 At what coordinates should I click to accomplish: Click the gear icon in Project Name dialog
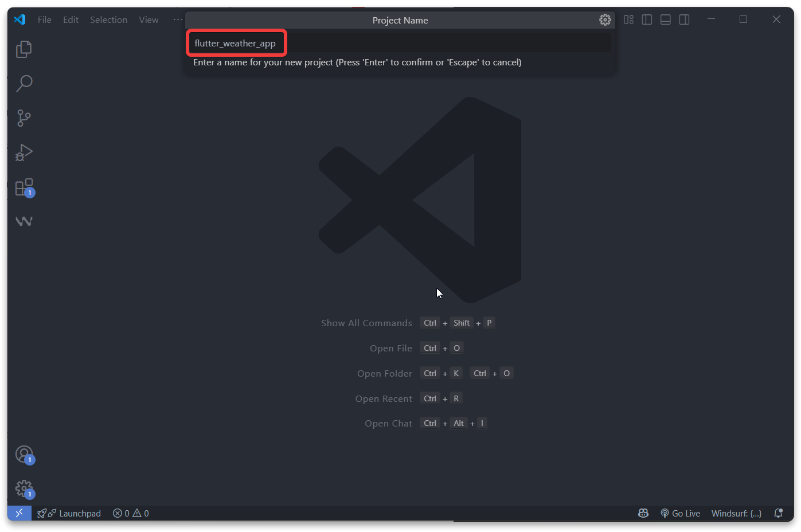click(605, 20)
